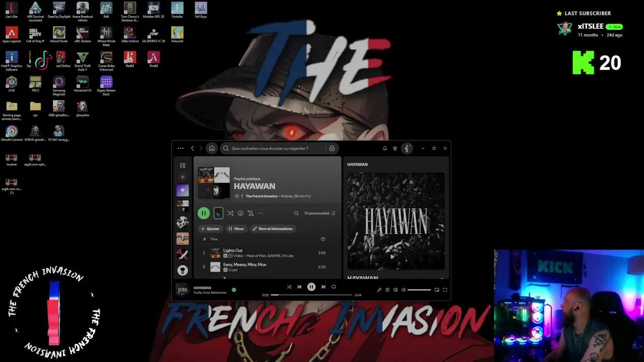Image resolution: width=644 pixels, height=362 pixels.
Task: Open the Spotify Home button
Action: [212, 148]
